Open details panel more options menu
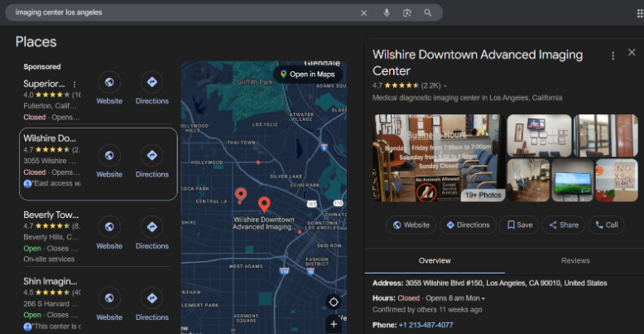644x334 pixels. [x=613, y=56]
